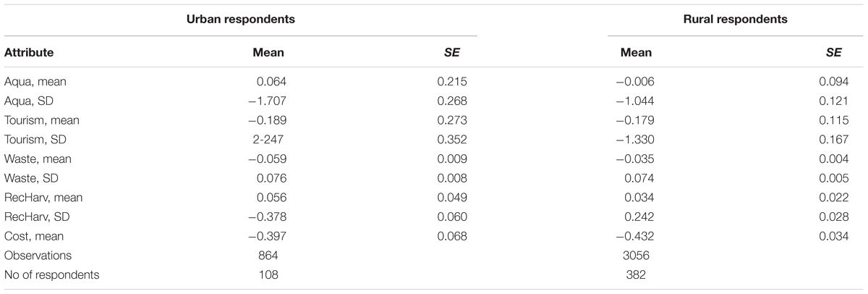
Task: Click the rural Waste, SD value 0.074
Action: pos(640,178)
